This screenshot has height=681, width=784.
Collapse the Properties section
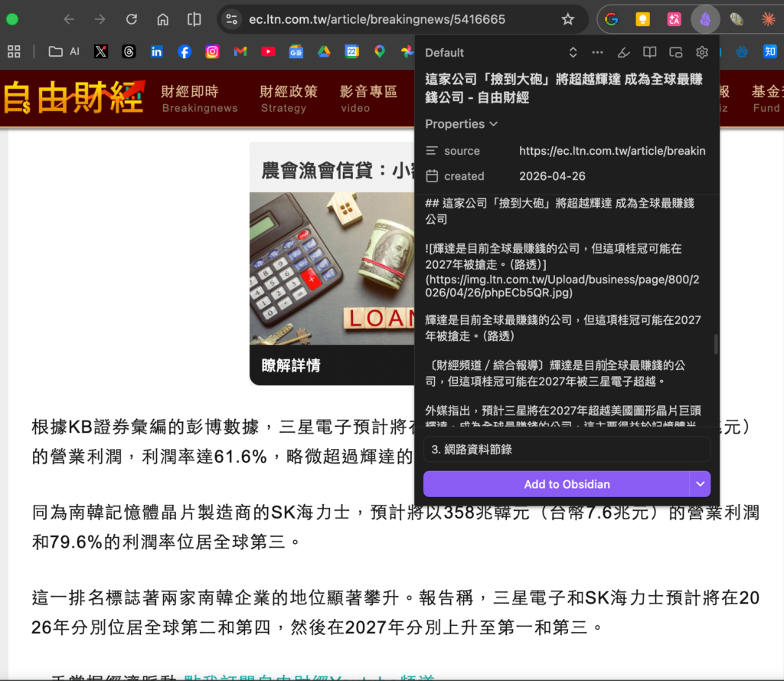click(x=462, y=124)
